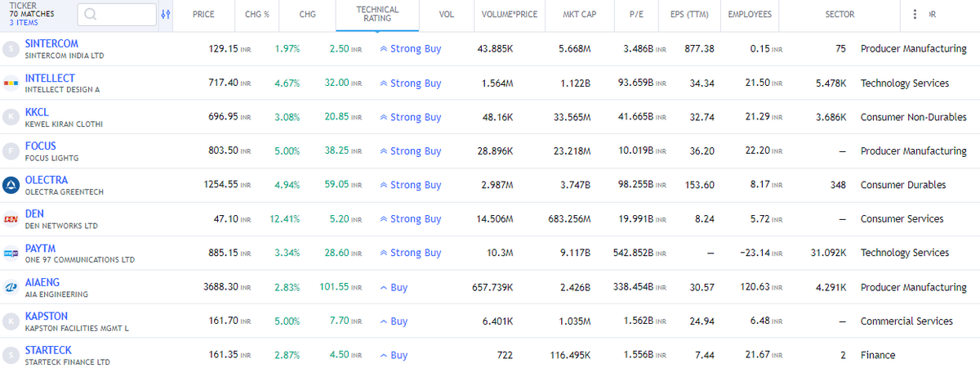Screen dimensions: 980x368
Task: Sort by the TECHNICAL RATING column header
Action: pyautogui.click(x=377, y=15)
